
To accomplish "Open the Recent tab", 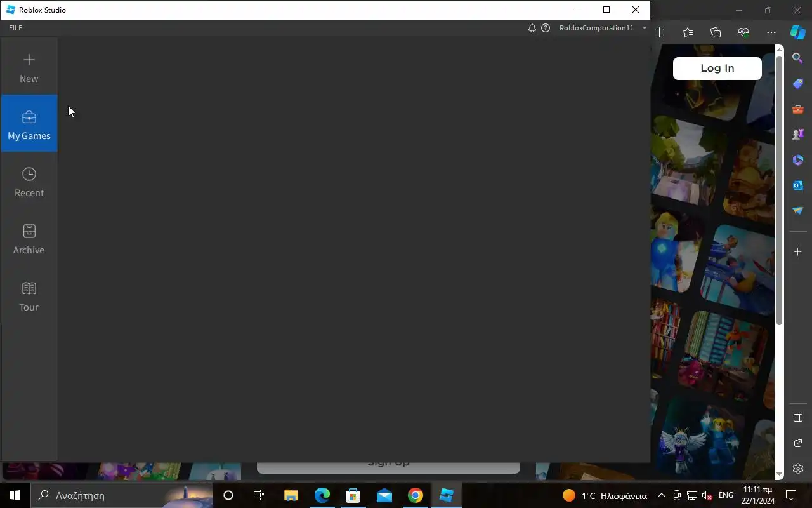I will [x=29, y=181].
